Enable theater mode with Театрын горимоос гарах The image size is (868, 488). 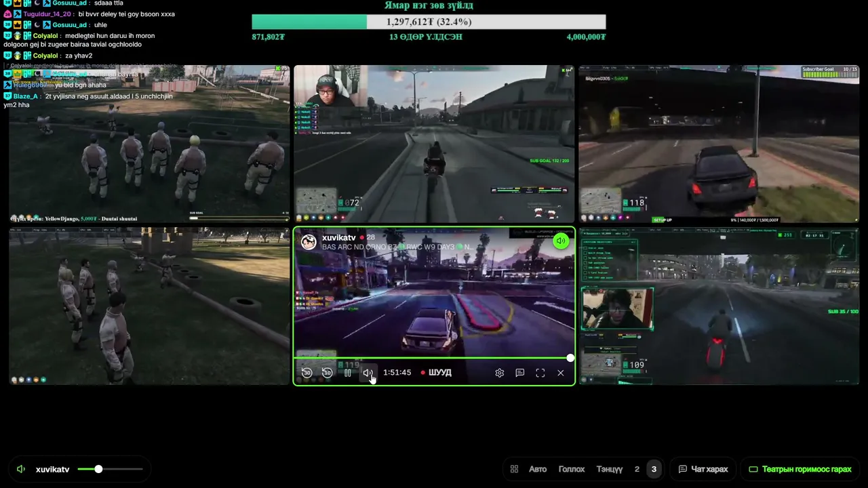pos(800,469)
